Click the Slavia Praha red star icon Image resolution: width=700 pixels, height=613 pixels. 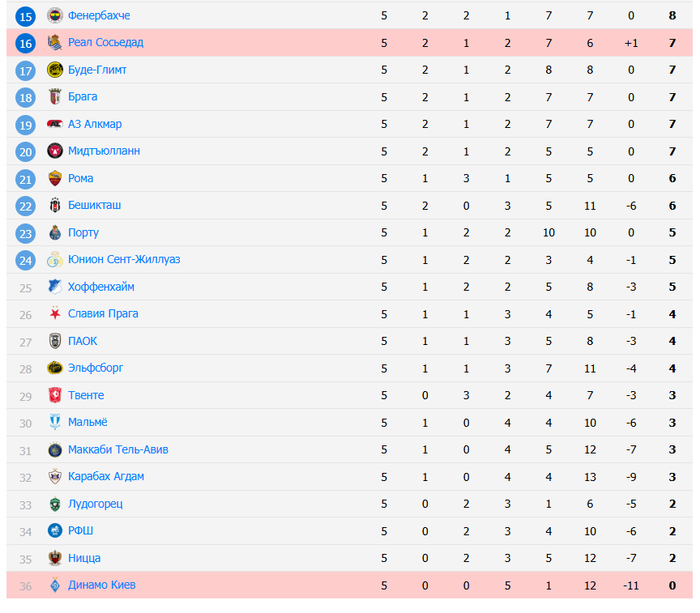(54, 313)
